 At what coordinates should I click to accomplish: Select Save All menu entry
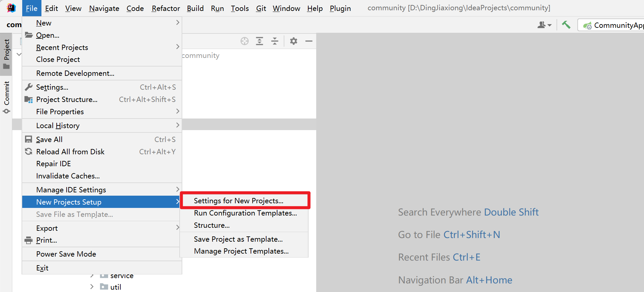click(102, 139)
